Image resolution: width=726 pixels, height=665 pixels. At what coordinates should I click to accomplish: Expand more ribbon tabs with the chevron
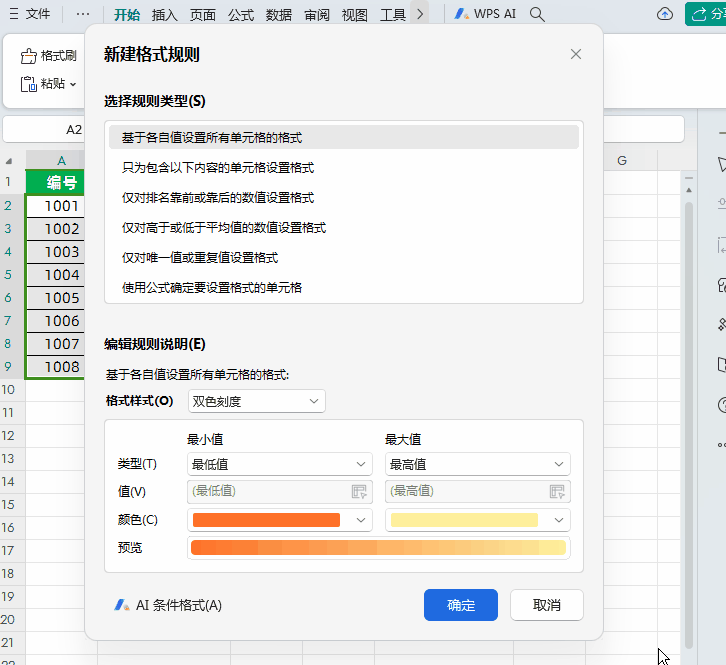420,14
